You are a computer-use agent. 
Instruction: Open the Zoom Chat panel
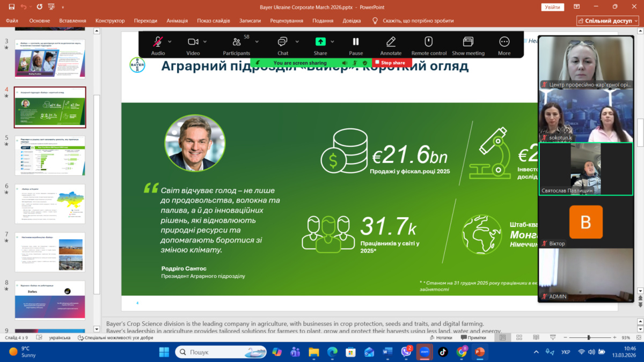click(x=282, y=42)
